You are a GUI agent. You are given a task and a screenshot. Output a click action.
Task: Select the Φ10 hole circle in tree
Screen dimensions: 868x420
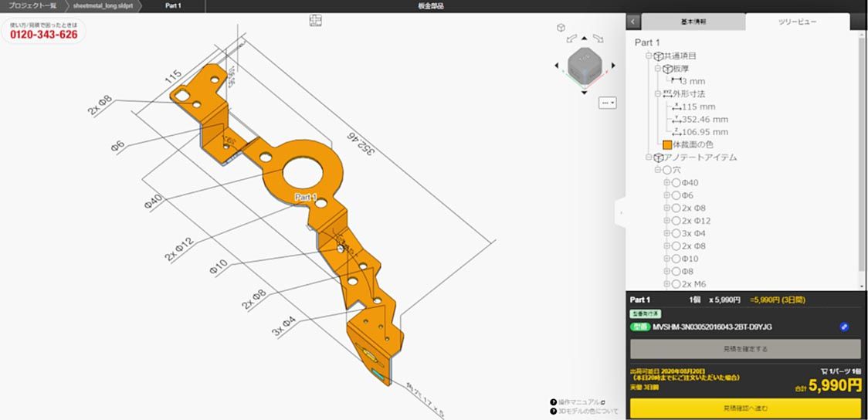[676, 259]
